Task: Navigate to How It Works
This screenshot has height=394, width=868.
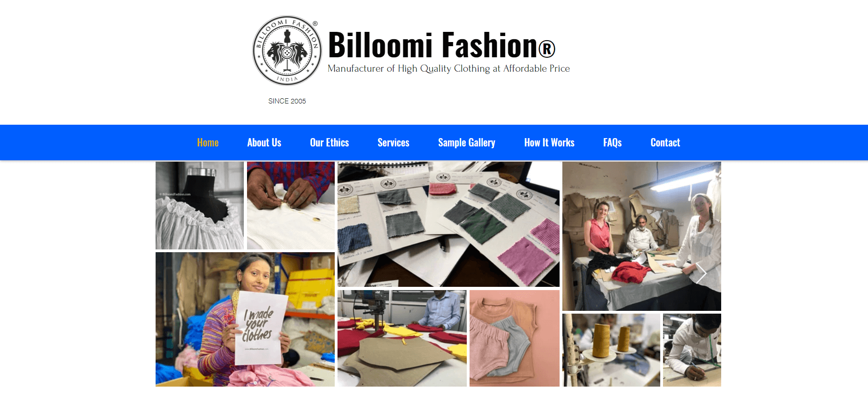Action: pyautogui.click(x=549, y=143)
